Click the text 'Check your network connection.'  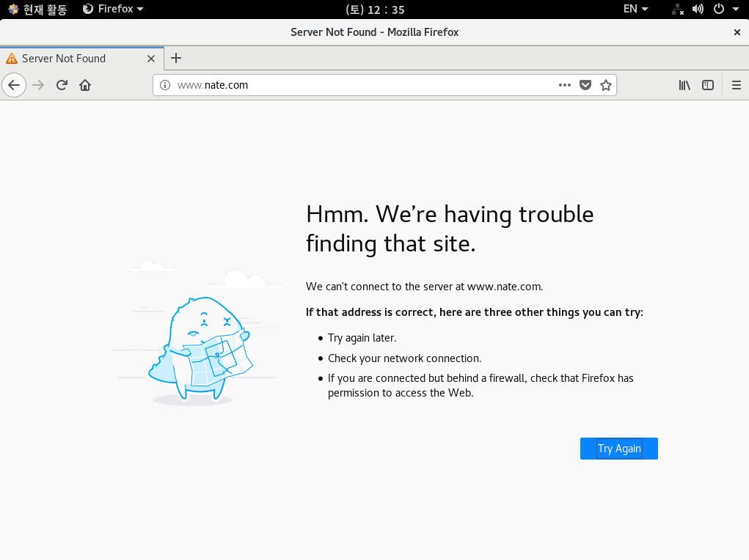click(405, 358)
